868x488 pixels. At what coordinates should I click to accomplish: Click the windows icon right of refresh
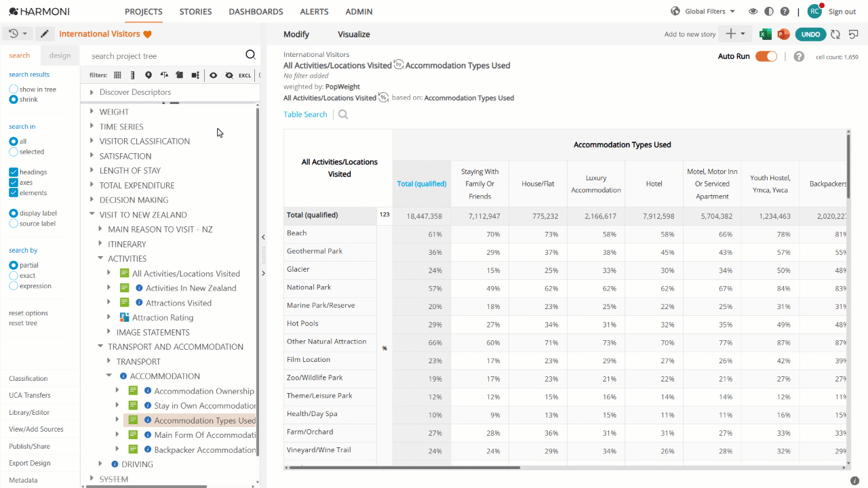(x=853, y=34)
